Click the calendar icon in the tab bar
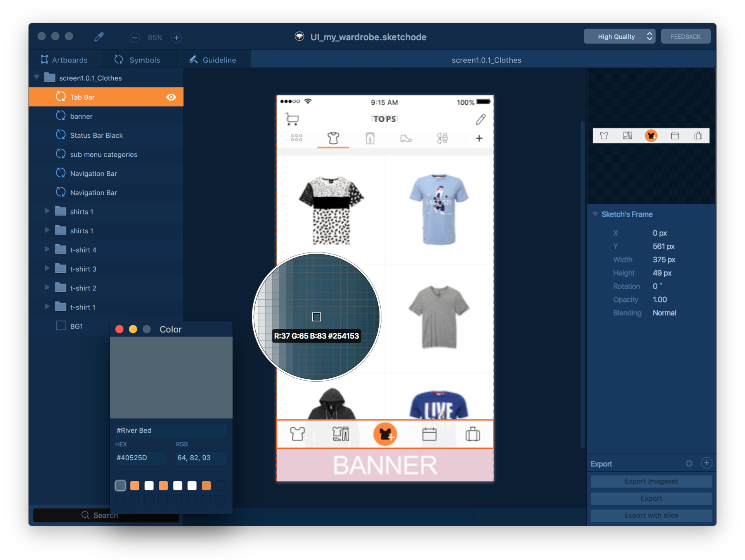 click(429, 434)
